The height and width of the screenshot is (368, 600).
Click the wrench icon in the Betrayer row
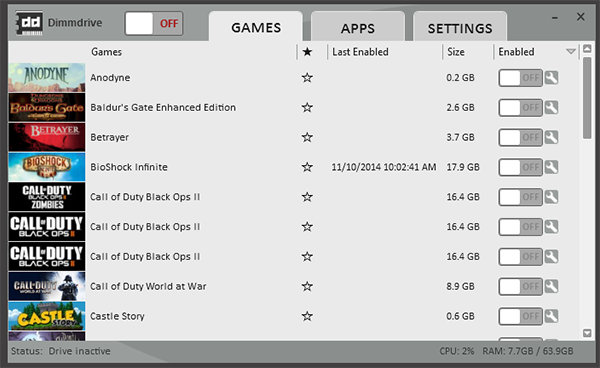[x=551, y=138]
